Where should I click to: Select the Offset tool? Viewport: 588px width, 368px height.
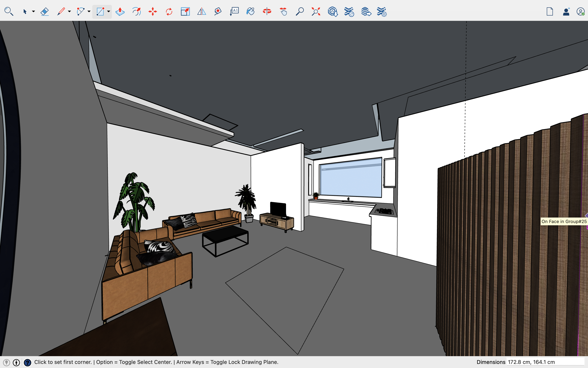click(136, 11)
